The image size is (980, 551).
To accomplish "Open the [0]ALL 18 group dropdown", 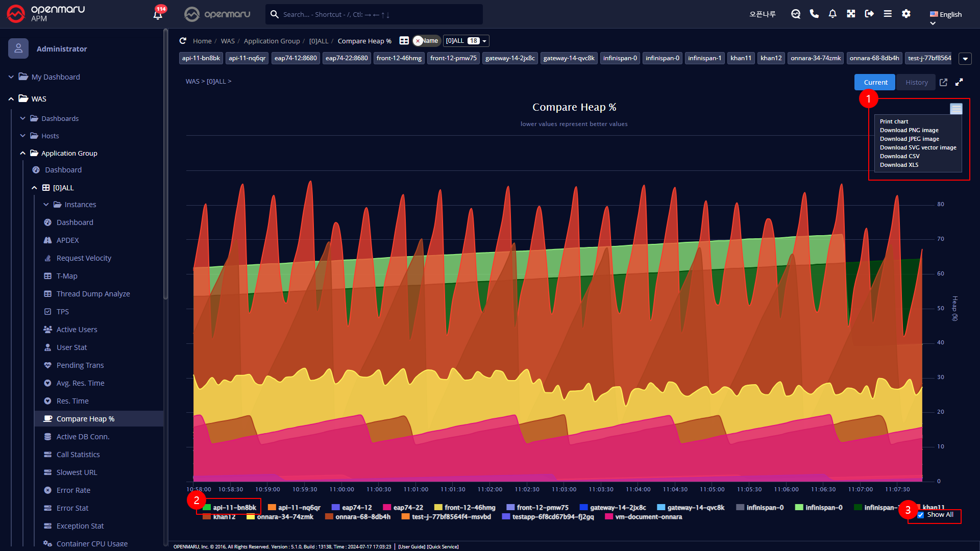I will [x=466, y=41].
